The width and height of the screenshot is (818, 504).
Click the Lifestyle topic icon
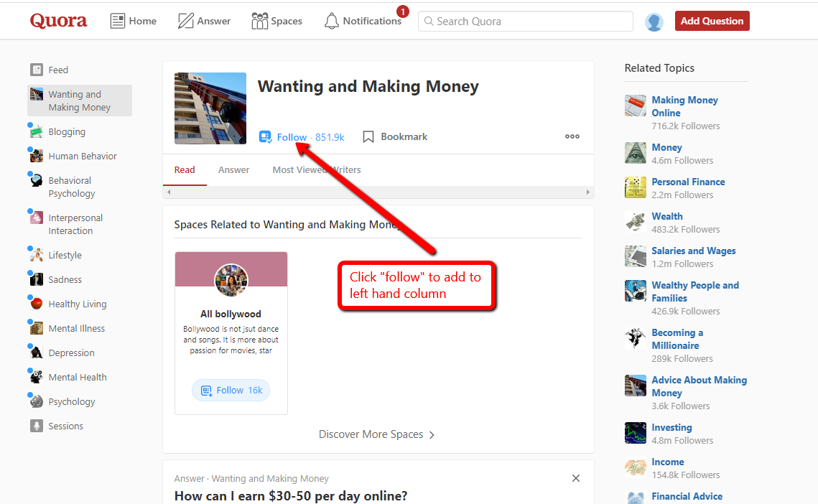[36, 255]
